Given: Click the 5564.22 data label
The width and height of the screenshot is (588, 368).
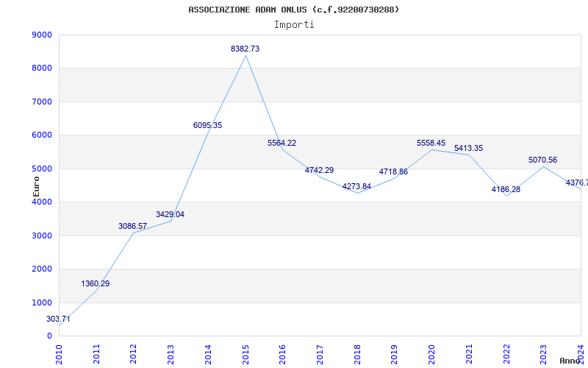Looking at the screenshot, I should coord(282,143).
